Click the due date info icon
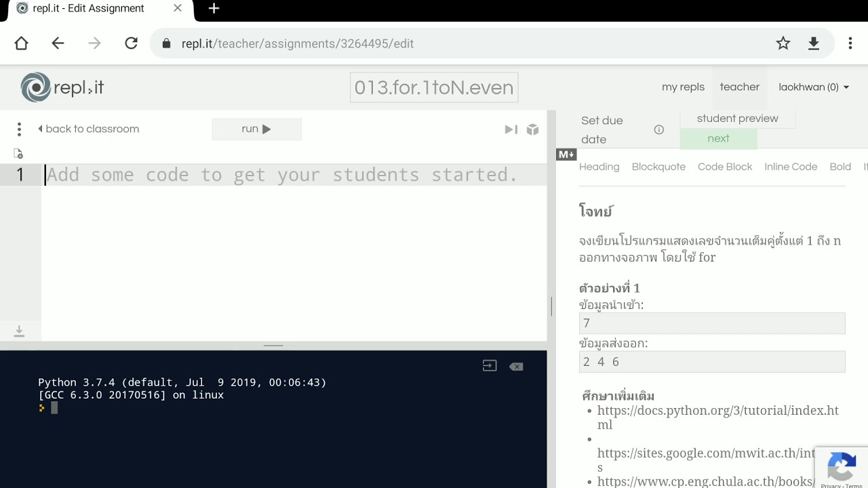Screen dimensions: 868x488 (x=659, y=130)
